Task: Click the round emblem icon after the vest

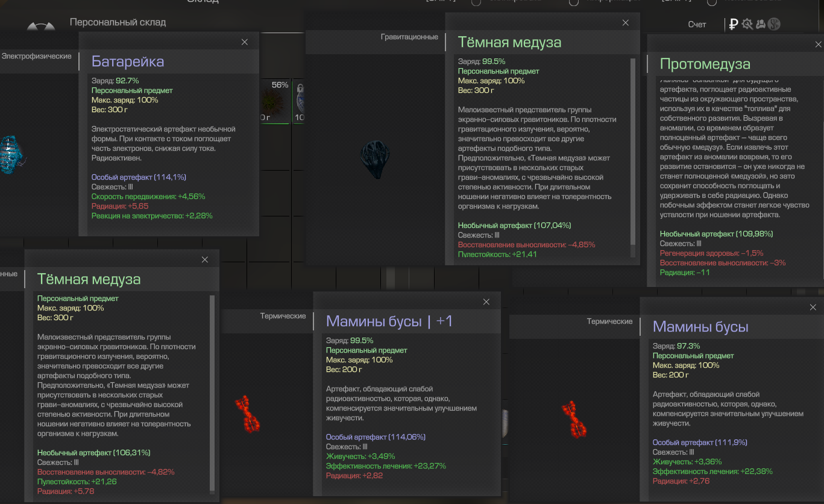Action: tap(775, 24)
